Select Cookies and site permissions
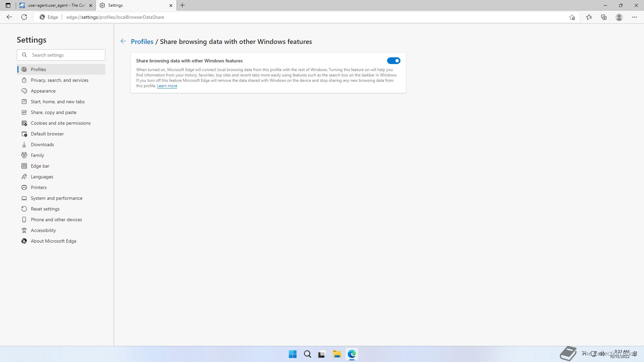The image size is (644, 362). click(x=61, y=123)
